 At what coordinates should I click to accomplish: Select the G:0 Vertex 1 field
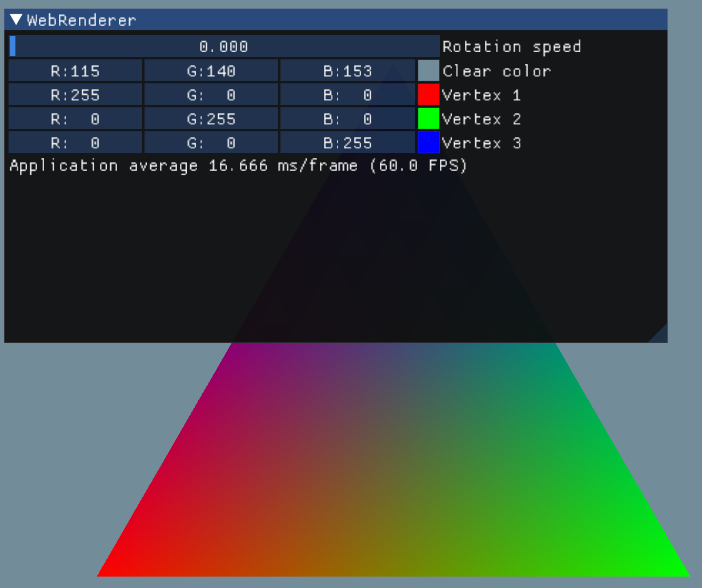pyautogui.click(x=211, y=95)
